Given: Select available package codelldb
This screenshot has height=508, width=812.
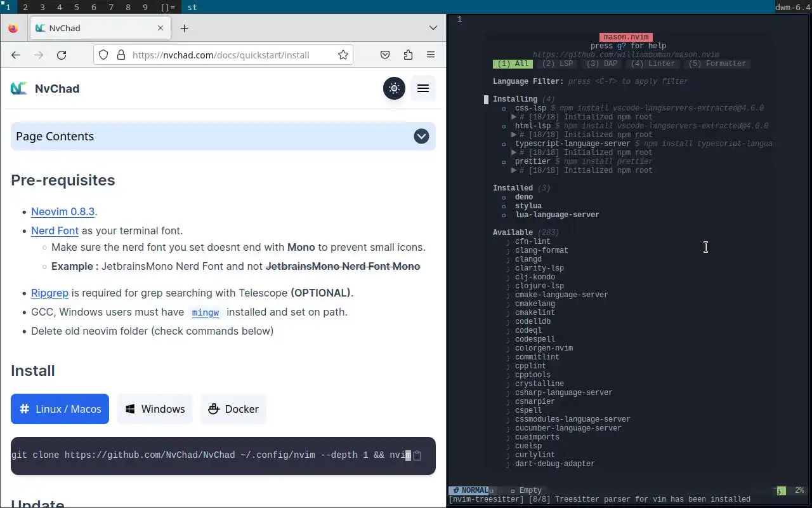Looking at the screenshot, I should pos(533,321).
